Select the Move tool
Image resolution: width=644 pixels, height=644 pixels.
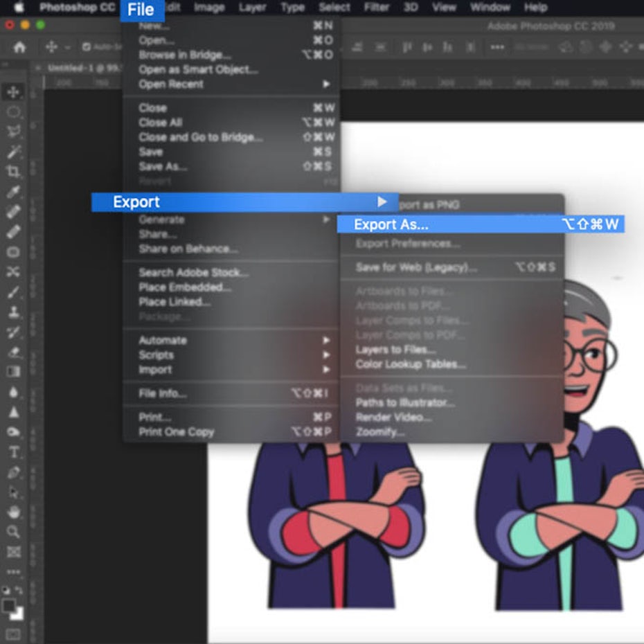(x=13, y=92)
